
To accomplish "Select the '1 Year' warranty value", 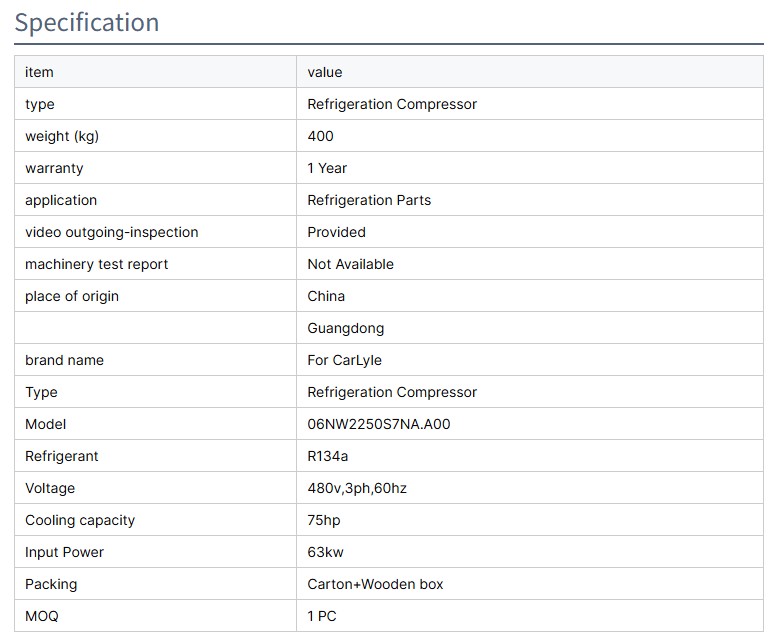I will [327, 168].
